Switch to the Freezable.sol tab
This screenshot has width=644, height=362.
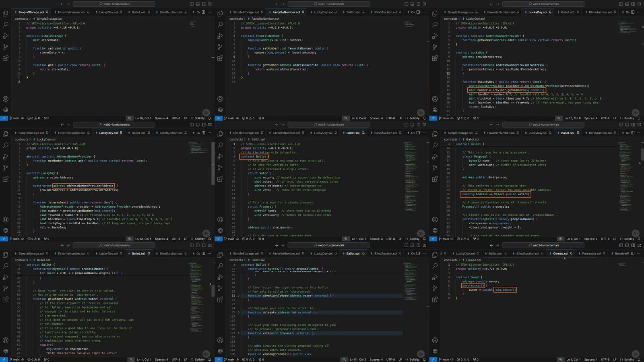point(591,254)
